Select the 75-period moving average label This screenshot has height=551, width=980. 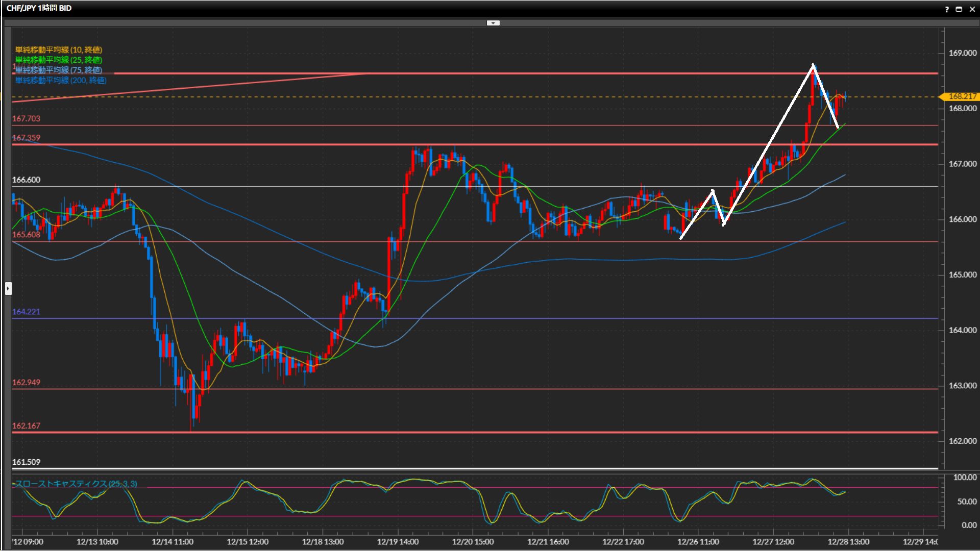pyautogui.click(x=59, y=70)
